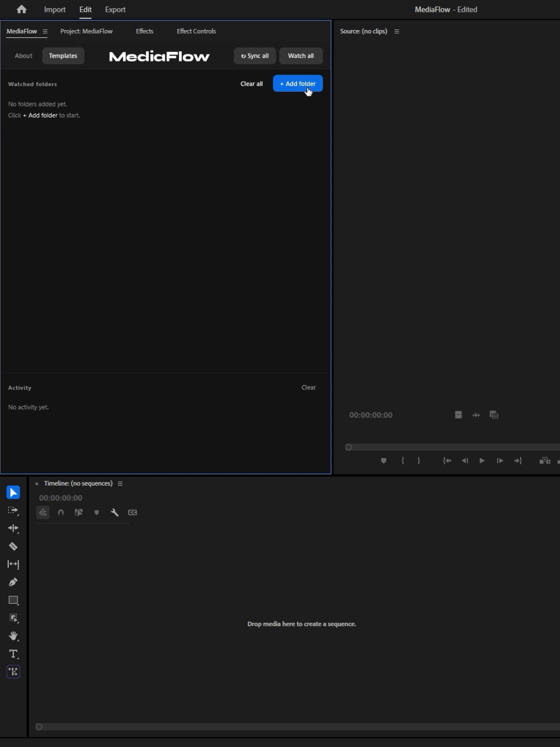Add marker in the timeline toolbar
Screen dimensions: 560x747
pos(96,513)
